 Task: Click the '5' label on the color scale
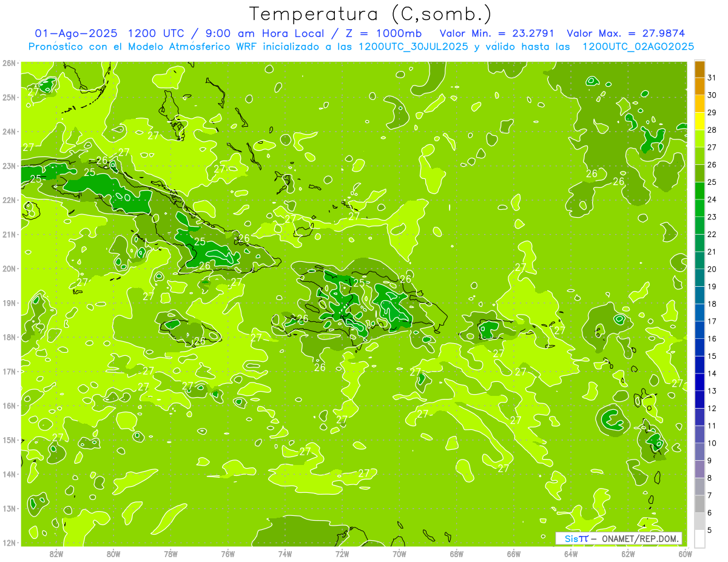click(710, 530)
